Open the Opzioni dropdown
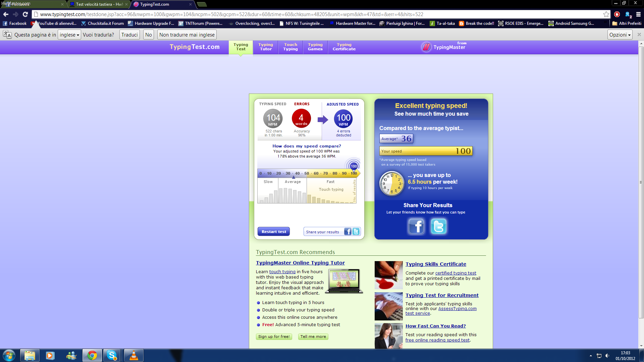Image resolution: width=644 pixels, height=362 pixels. pyautogui.click(x=620, y=35)
